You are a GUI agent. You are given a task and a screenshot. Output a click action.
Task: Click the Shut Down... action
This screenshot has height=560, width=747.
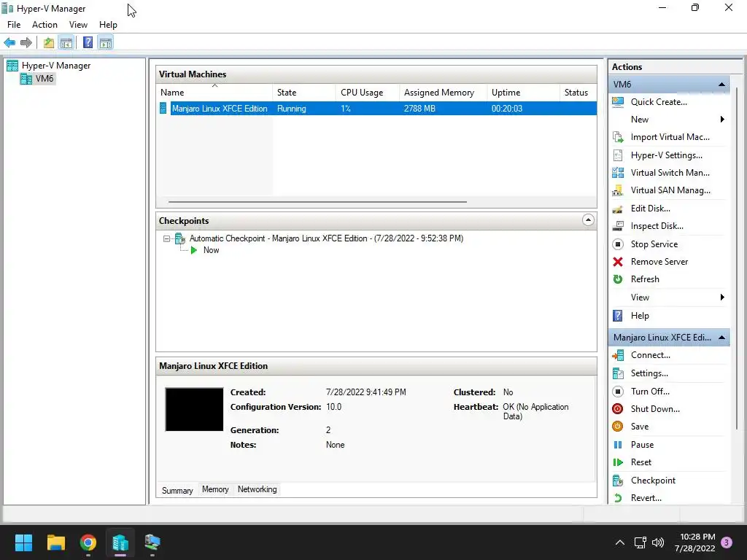[x=655, y=409]
